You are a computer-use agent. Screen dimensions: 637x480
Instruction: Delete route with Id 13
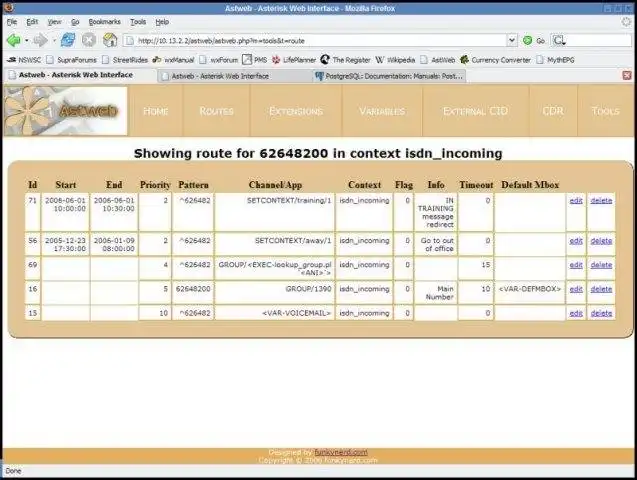click(601, 313)
